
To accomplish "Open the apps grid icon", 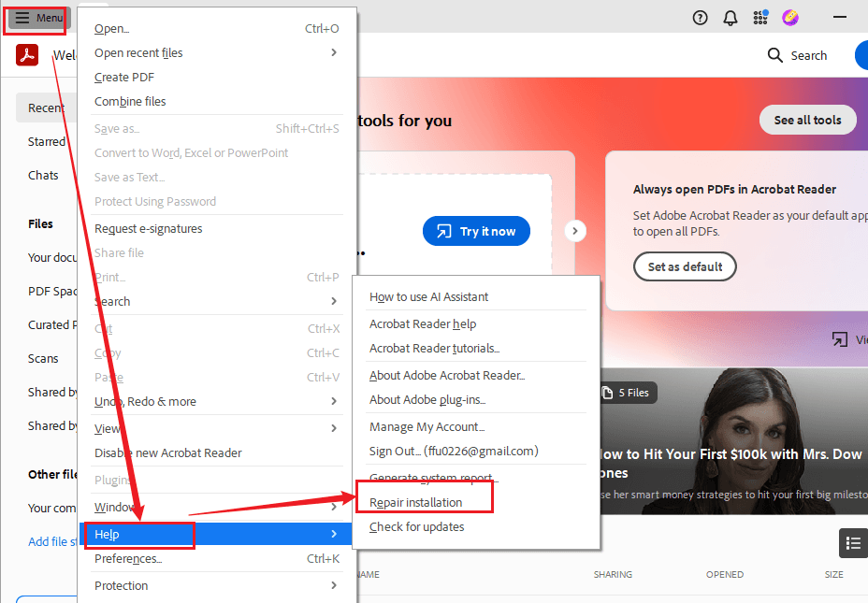I will (760, 18).
